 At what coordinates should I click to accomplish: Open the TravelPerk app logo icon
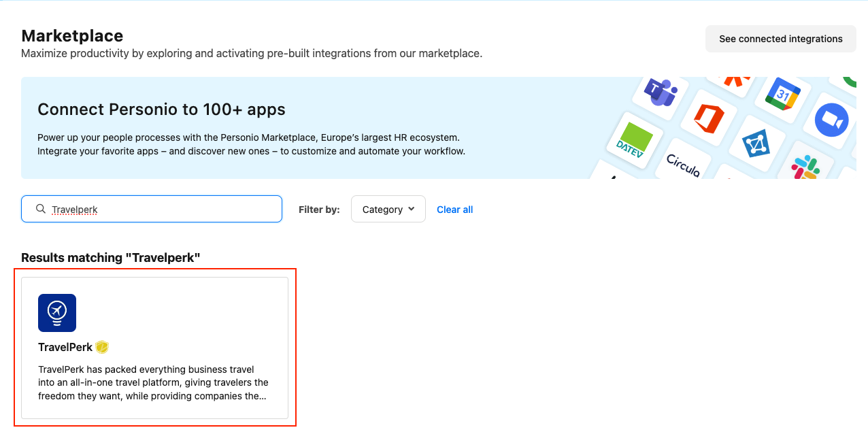tap(57, 313)
